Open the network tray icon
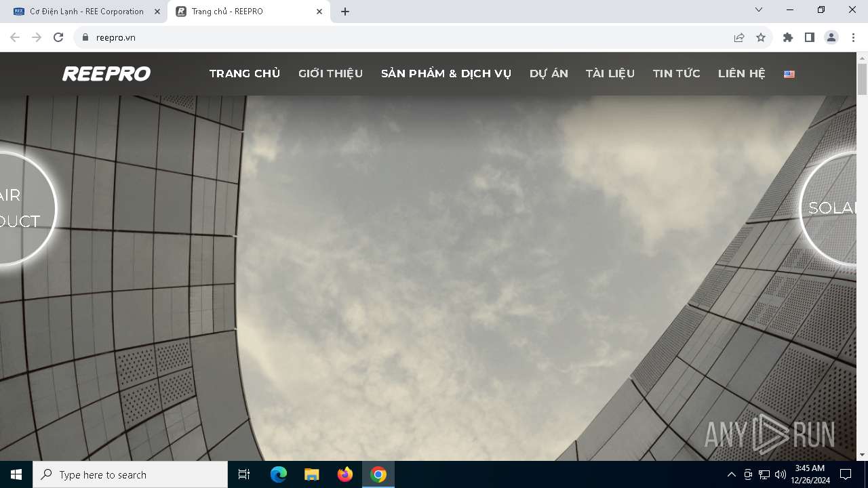The height and width of the screenshot is (488, 868). 764,474
